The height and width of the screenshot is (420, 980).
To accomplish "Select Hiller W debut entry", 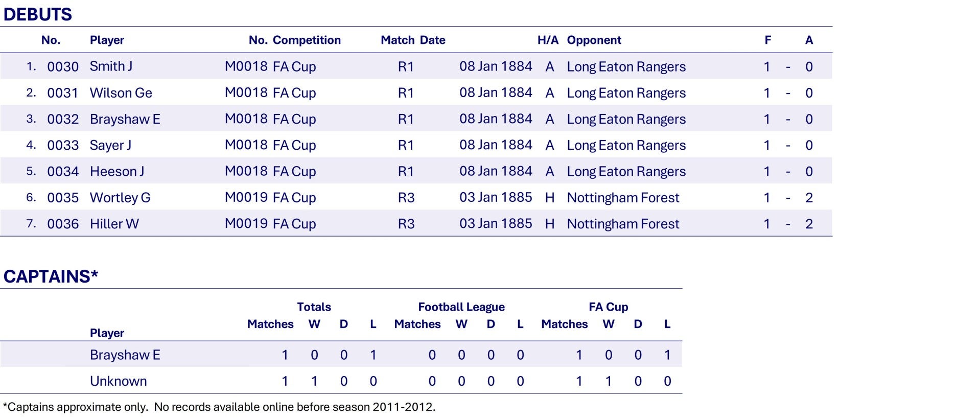I will pos(114,224).
